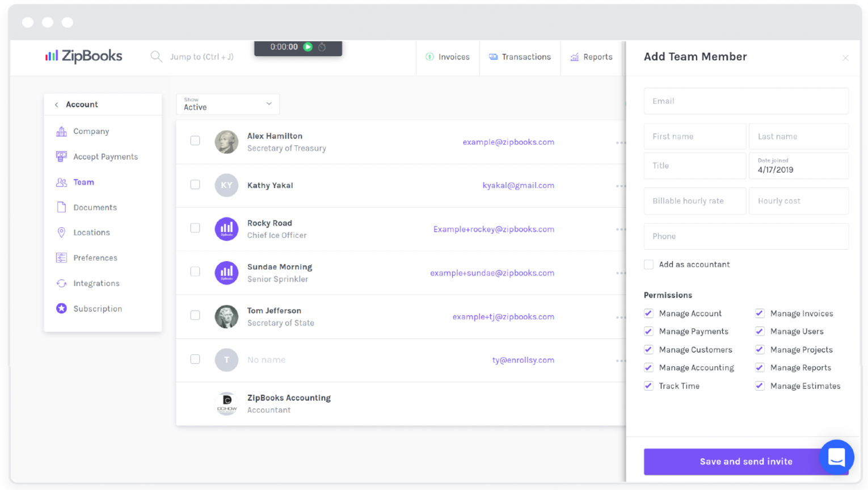Click Rocky Road's purple avatar

pos(226,229)
